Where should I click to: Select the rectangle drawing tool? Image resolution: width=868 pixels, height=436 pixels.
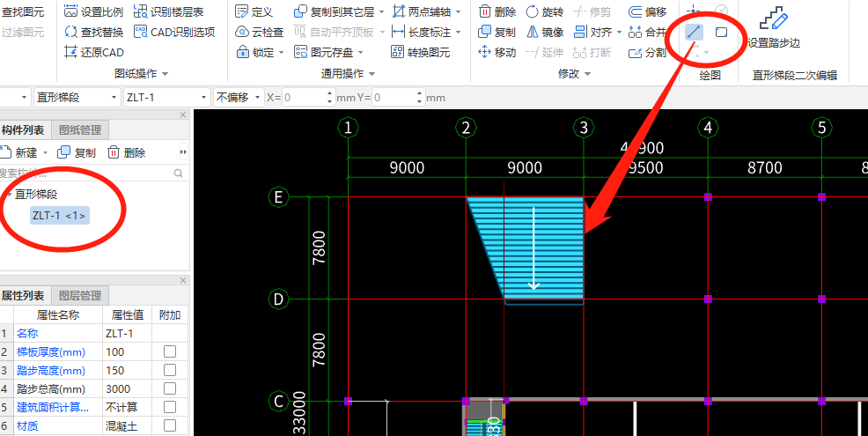(721, 32)
